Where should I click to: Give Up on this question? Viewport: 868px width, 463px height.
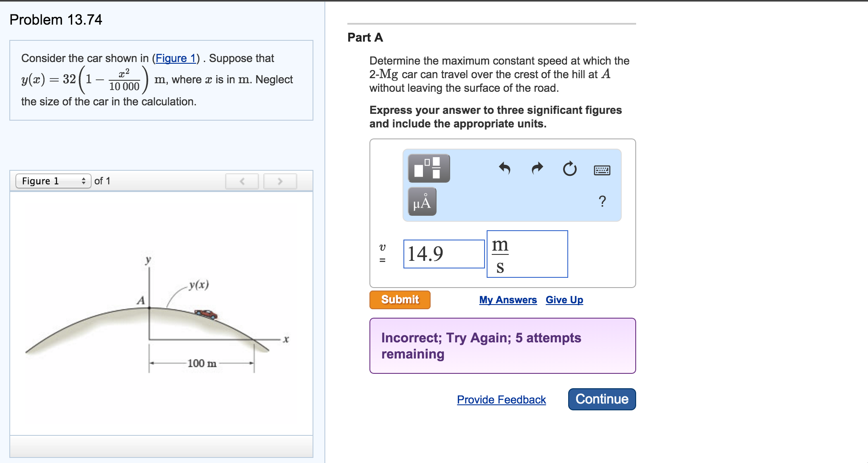tap(564, 300)
